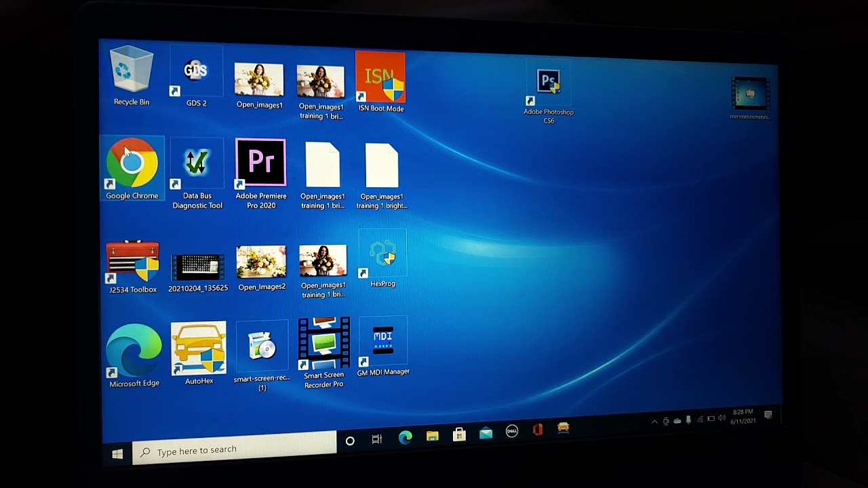Open Task View on the taskbar

pos(377,439)
